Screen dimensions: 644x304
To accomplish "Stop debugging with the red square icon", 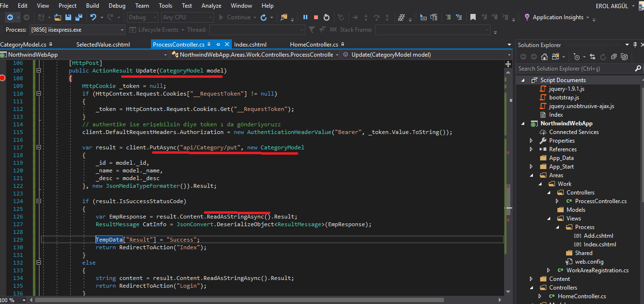I will (x=316, y=17).
